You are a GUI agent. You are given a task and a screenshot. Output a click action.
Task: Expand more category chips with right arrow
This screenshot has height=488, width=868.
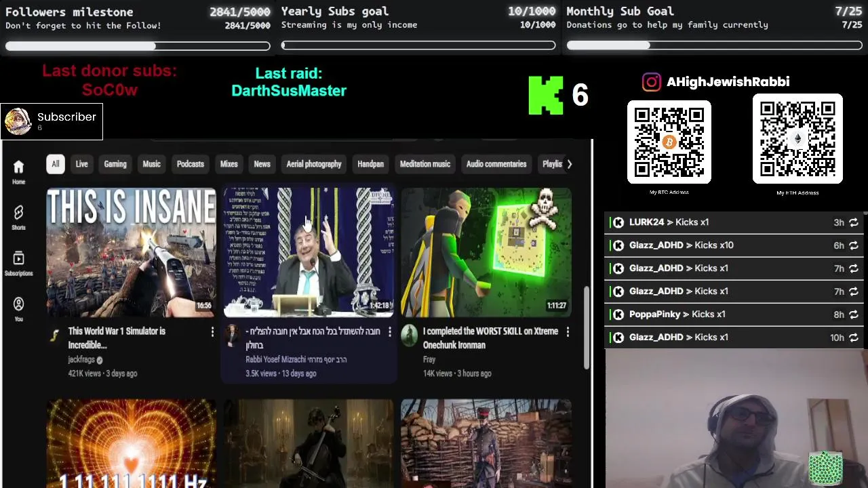pos(569,164)
